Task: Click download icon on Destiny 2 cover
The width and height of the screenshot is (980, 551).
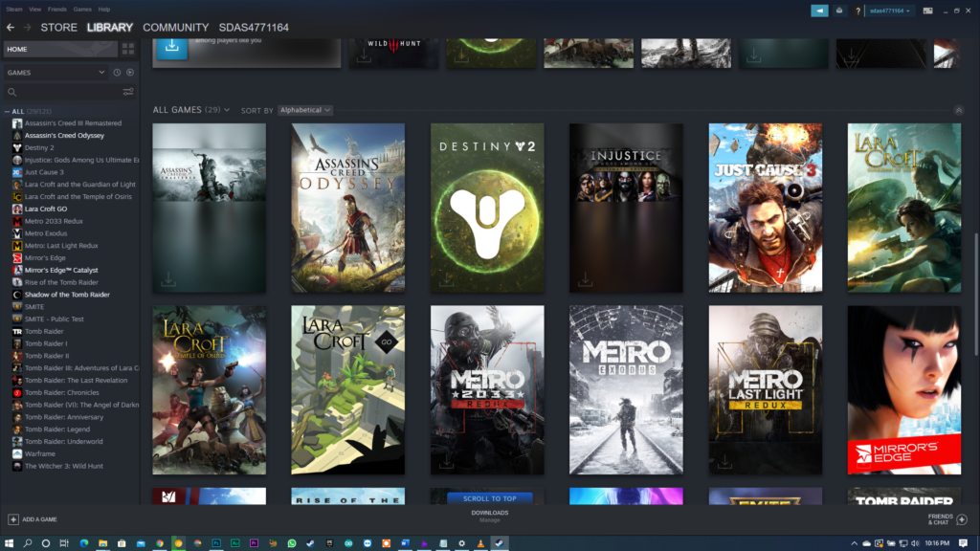Action: tap(446, 279)
